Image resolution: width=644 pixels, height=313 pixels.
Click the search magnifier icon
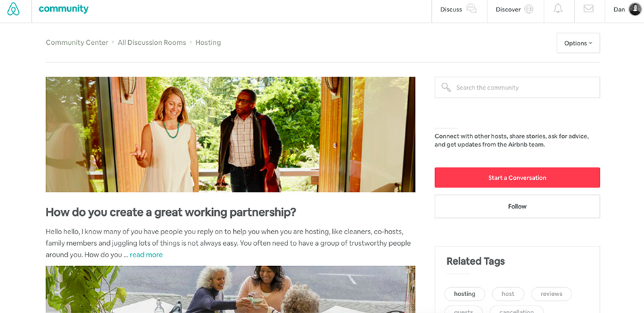pyautogui.click(x=445, y=87)
